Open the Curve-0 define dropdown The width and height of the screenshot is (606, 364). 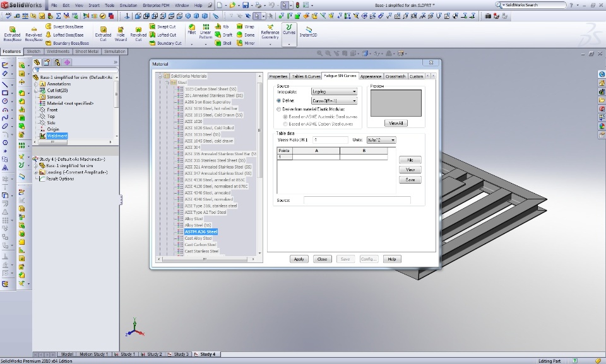[335, 101]
